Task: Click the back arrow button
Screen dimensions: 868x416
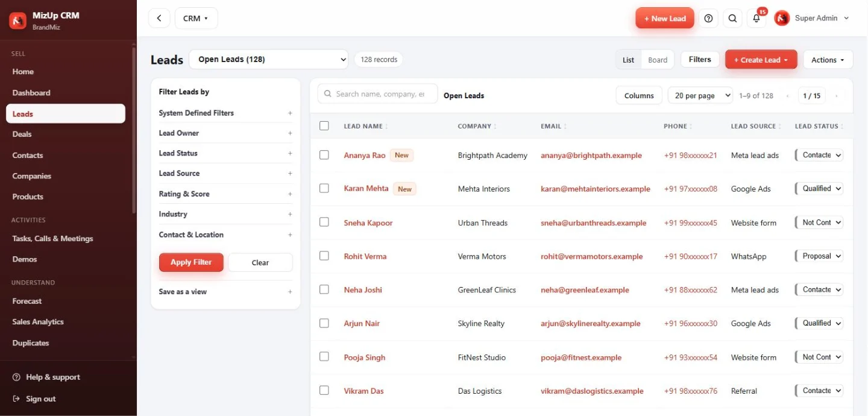Action: coord(159,18)
